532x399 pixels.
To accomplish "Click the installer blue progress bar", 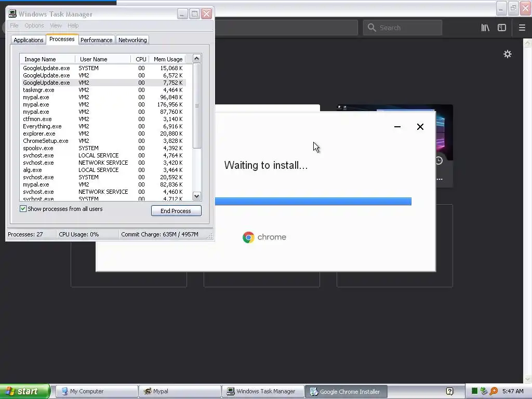I will tap(313, 202).
